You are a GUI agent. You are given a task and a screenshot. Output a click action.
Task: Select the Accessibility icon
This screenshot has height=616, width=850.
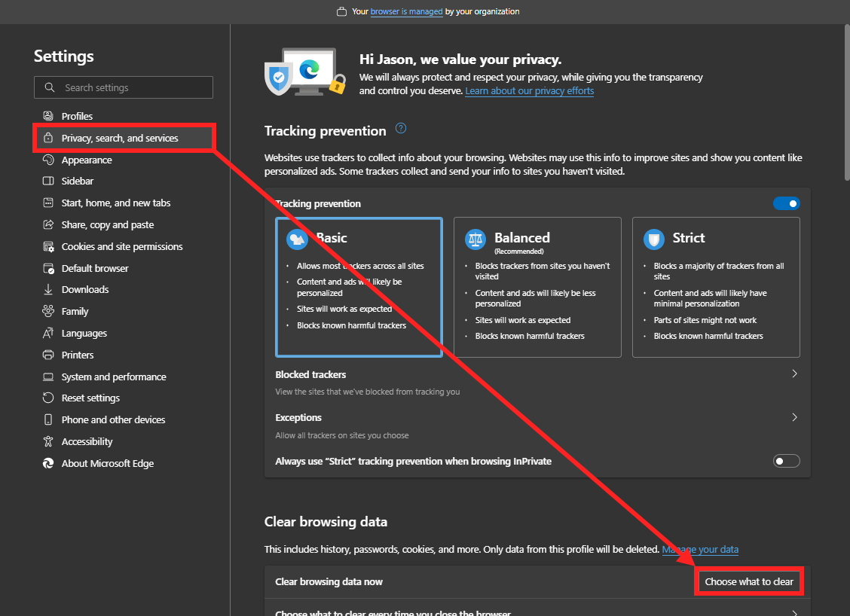47,441
